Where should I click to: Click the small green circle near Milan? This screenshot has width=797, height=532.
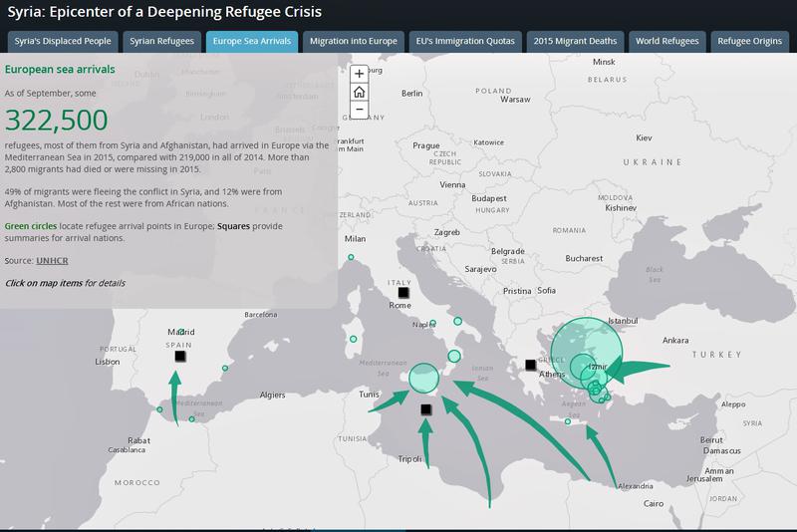tap(351, 259)
